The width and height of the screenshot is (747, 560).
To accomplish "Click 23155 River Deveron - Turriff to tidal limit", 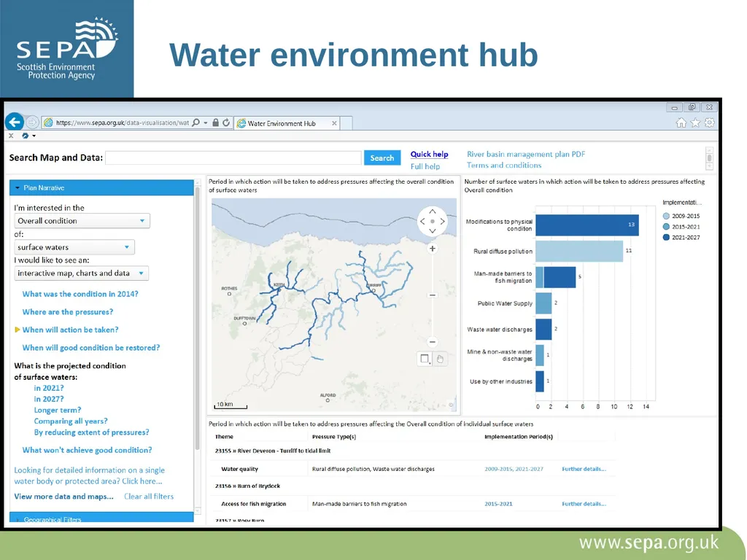I will [x=273, y=451].
